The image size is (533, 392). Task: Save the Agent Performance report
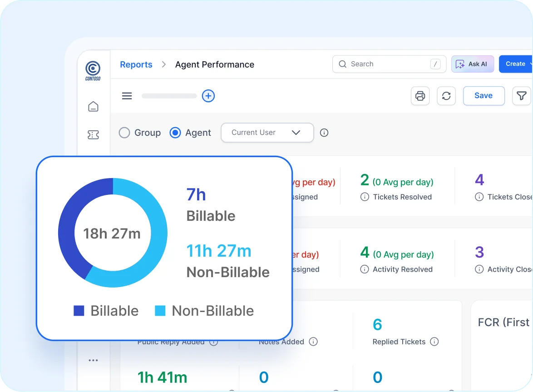[x=484, y=96]
